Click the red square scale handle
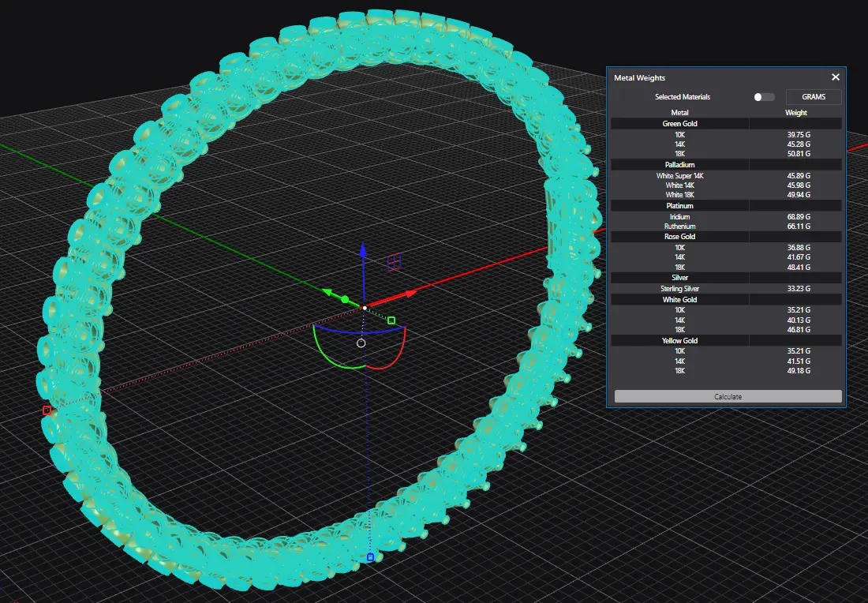The image size is (868, 603). pos(47,410)
